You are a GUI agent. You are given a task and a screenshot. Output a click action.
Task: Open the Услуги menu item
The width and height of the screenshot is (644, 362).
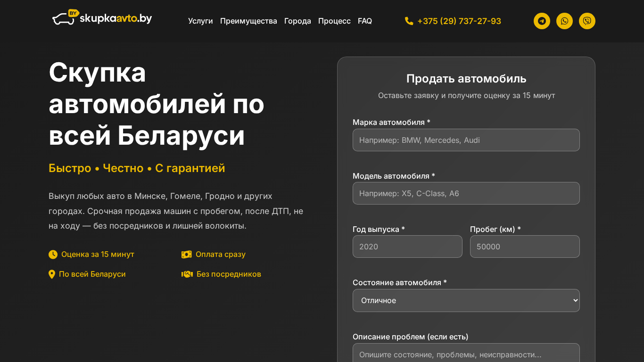pos(200,21)
